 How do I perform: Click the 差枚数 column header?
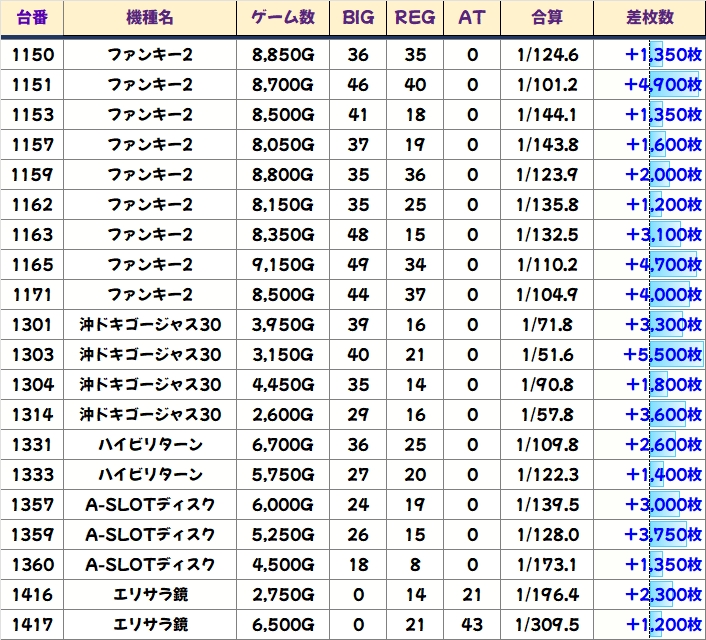point(650,18)
